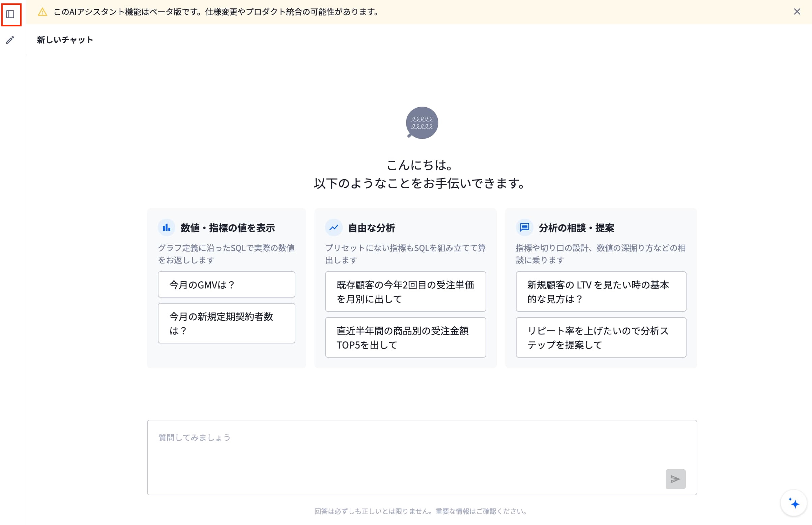Select 新規顧客の LTV を見たい時 prompt

click(601, 292)
